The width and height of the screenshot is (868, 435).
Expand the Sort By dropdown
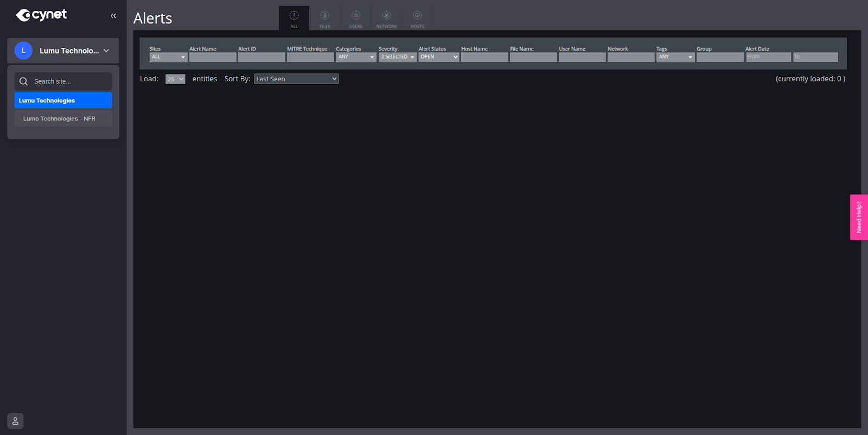tap(296, 79)
